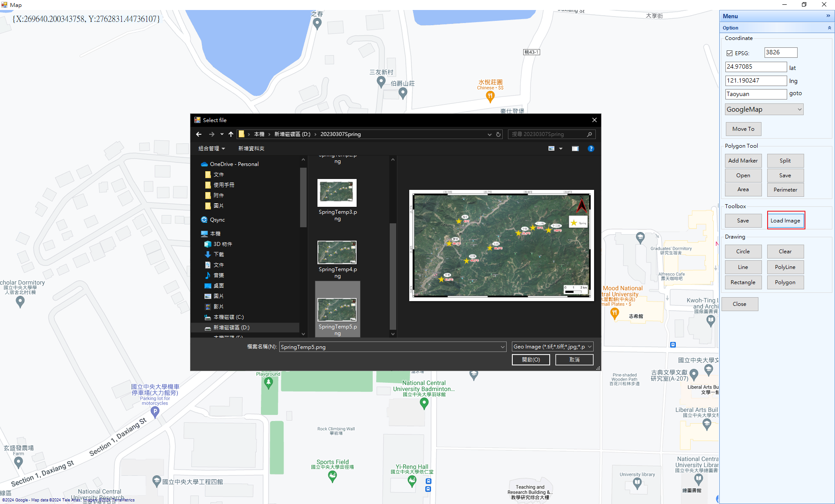Enable the EPSG checkbox
Image resolution: width=835 pixels, height=504 pixels.
[x=730, y=53]
